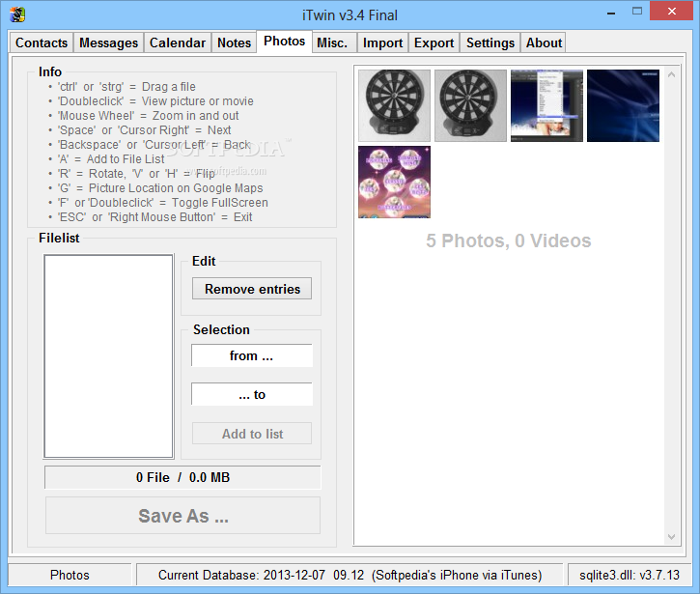Viewport: 700px width, 594px height.
Task: Select the Photos tab
Action: (285, 42)
